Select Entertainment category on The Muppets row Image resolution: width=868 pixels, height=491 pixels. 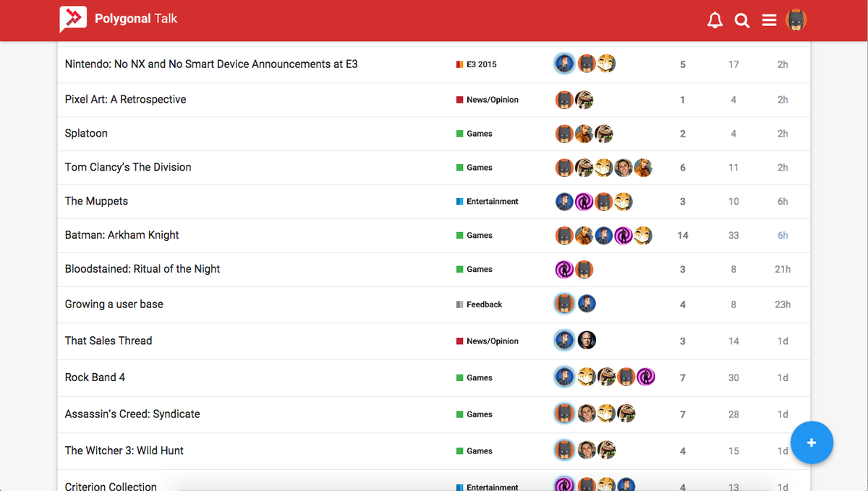(x=488, y=202)
